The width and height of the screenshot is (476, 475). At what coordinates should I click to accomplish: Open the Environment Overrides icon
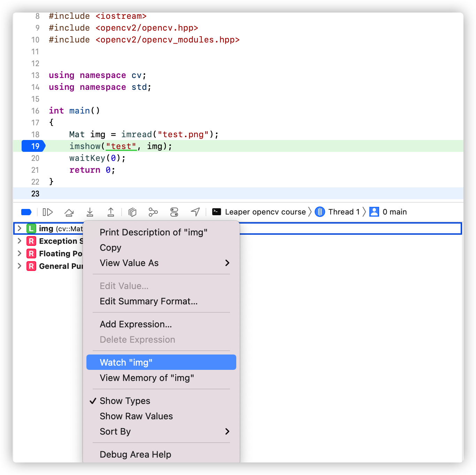(x=174, y=212)
